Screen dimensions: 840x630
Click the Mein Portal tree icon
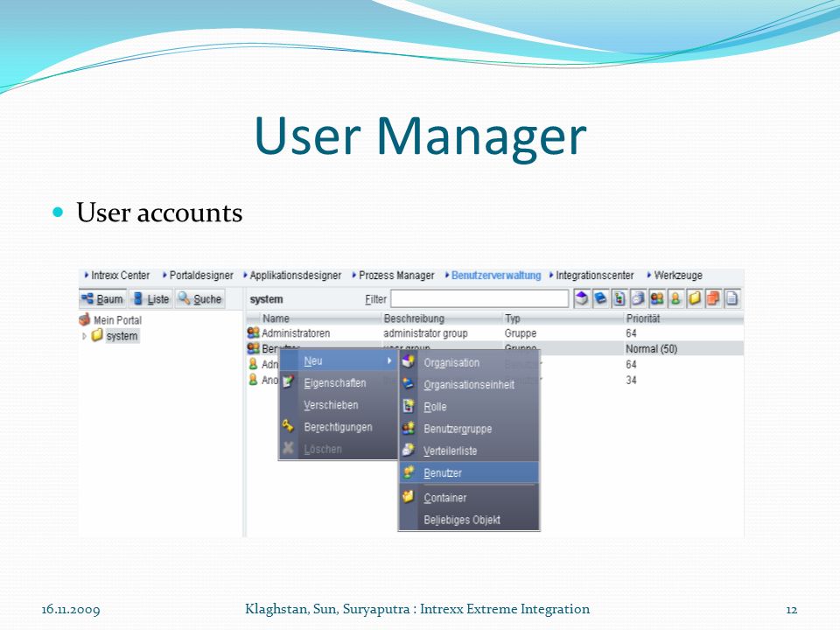click(x=84, y=320)
